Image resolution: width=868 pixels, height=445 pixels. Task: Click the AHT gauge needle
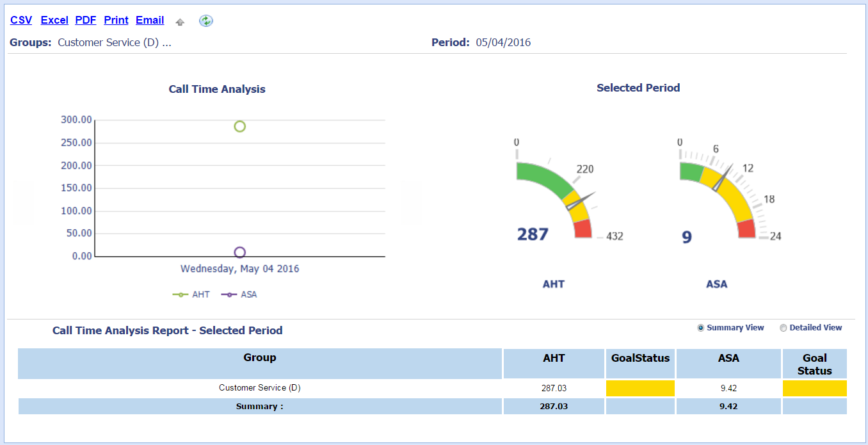tap(581, 200)
